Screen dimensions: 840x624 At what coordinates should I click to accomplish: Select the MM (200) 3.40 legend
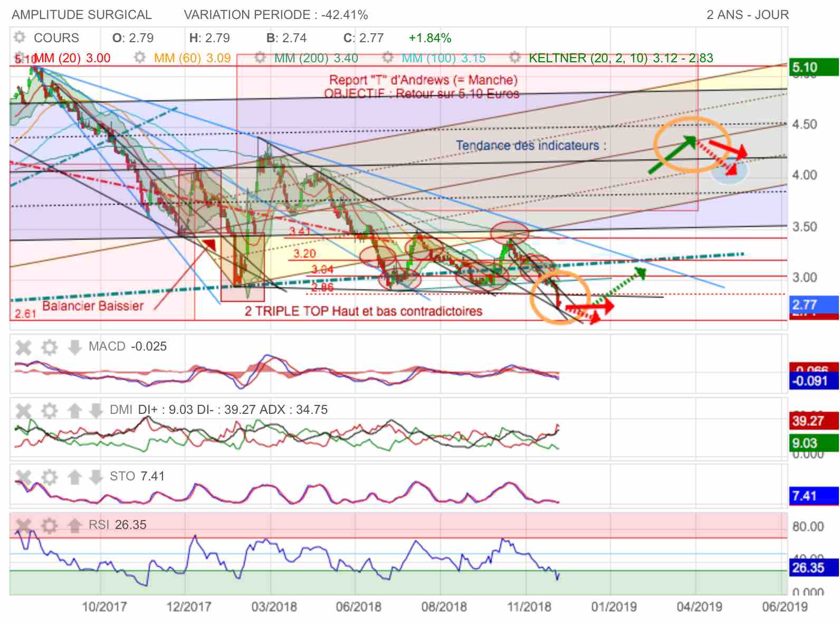coord(316,58)
